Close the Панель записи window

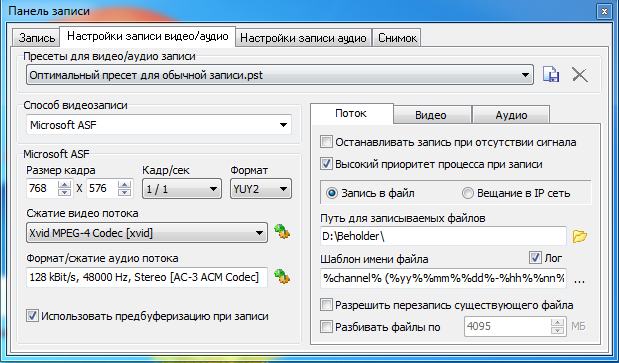pyautogui.click(x=604, y=12)
